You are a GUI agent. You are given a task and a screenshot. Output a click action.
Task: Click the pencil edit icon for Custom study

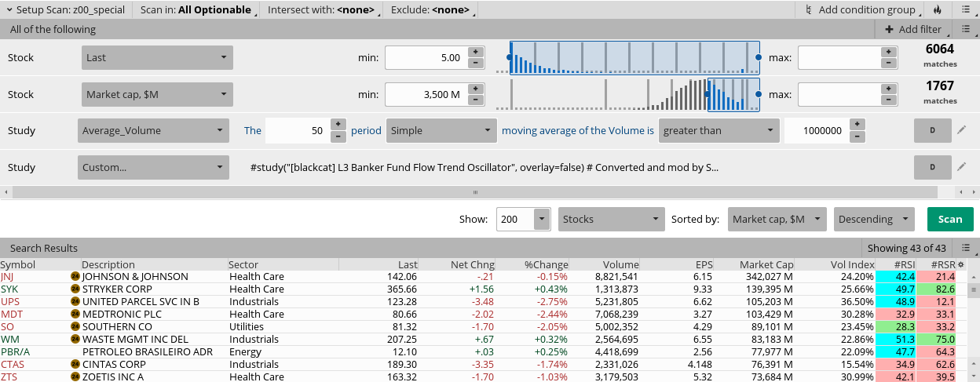[x=962, y=167]
